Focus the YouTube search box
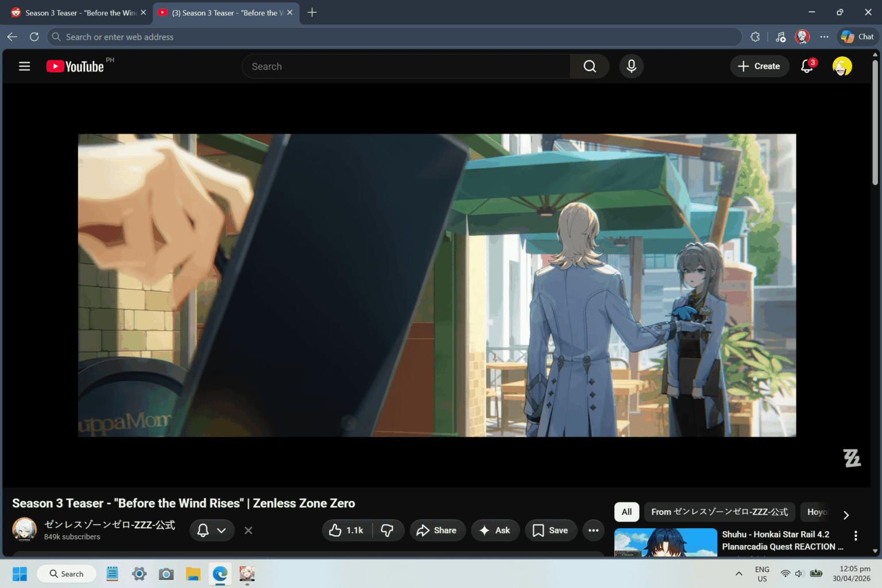The width and height of the screenshot is (882, 588). click(407, 67)
